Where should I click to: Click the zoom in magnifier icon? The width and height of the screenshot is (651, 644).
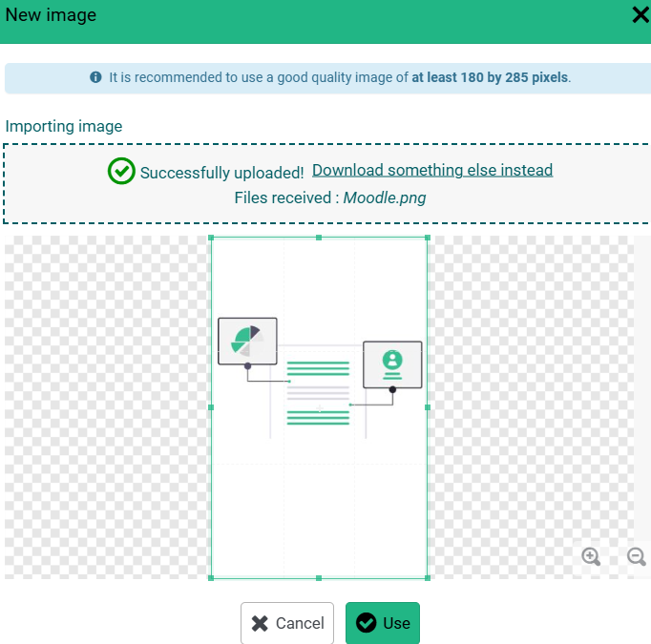(x=591, y=556)
